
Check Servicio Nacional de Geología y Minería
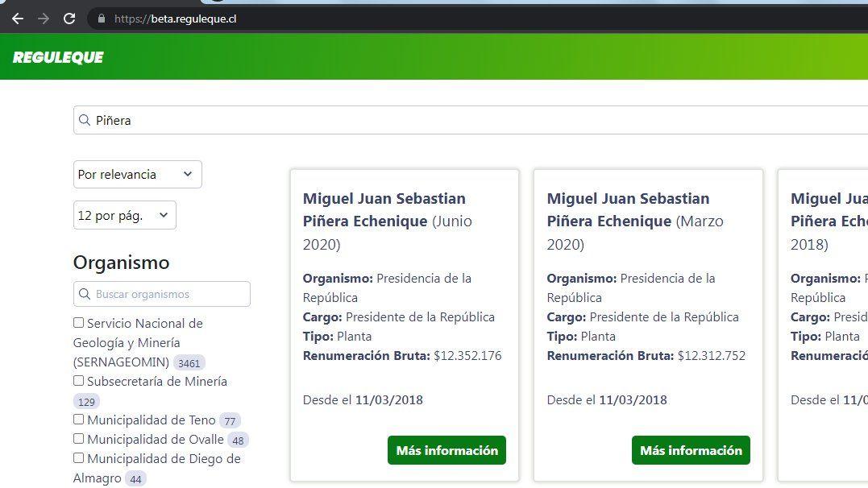coord(79,323)
